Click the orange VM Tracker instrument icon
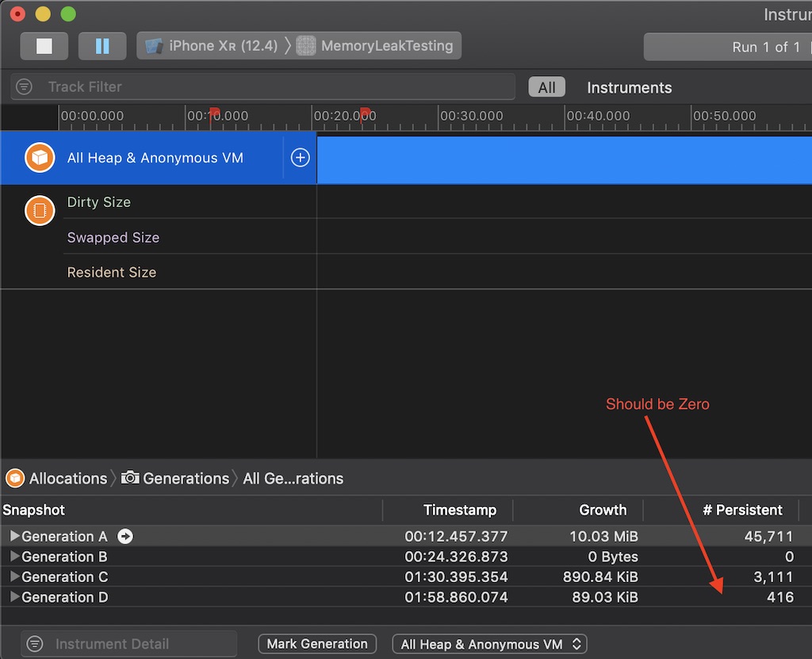The image size is (812, 659). [x=39, y=211]
